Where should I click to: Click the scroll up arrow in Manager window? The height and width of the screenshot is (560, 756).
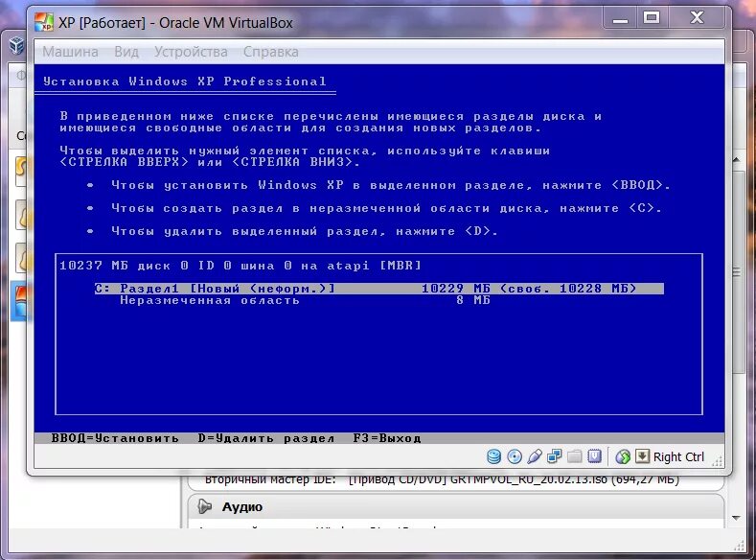(x=736, y=159)
